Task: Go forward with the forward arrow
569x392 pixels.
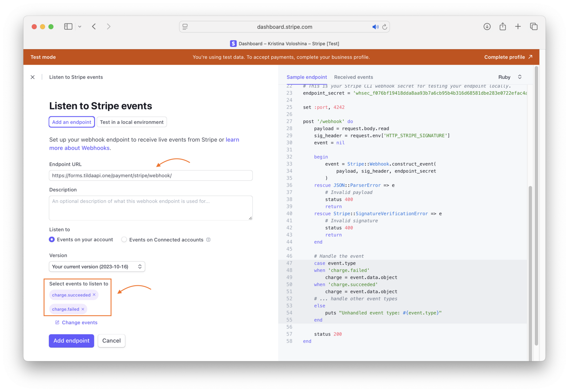Action: click(109, 26)
